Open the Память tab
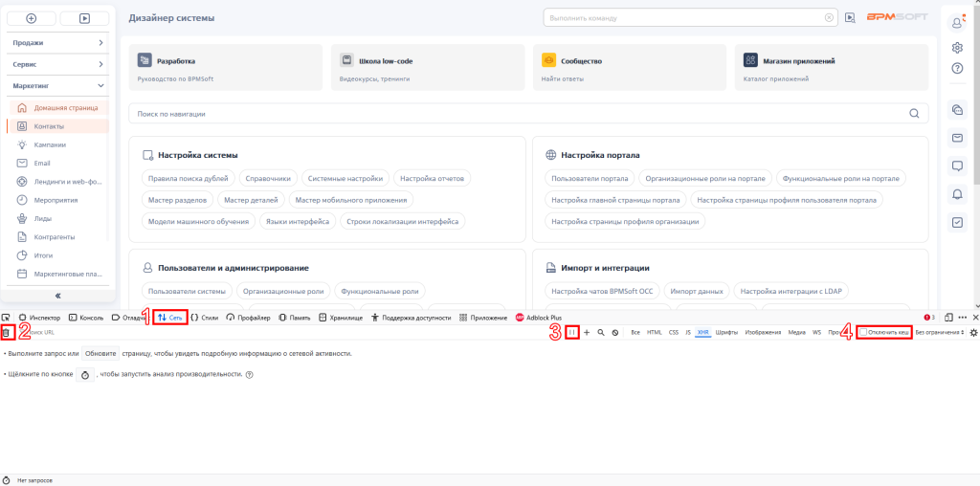Viewport: 980px width, 486px height. point(295,318)
